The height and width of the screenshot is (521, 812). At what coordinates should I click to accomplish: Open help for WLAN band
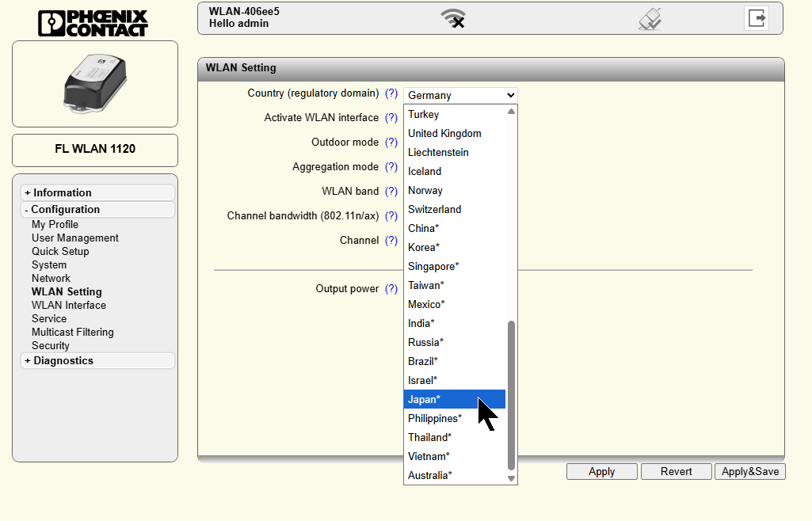point(391,192)
